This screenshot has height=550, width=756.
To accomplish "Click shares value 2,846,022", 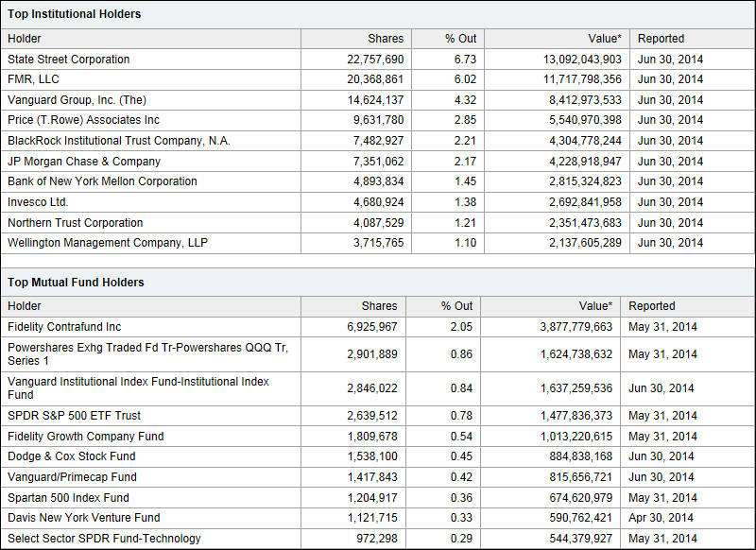I will (x=372, y=388).
